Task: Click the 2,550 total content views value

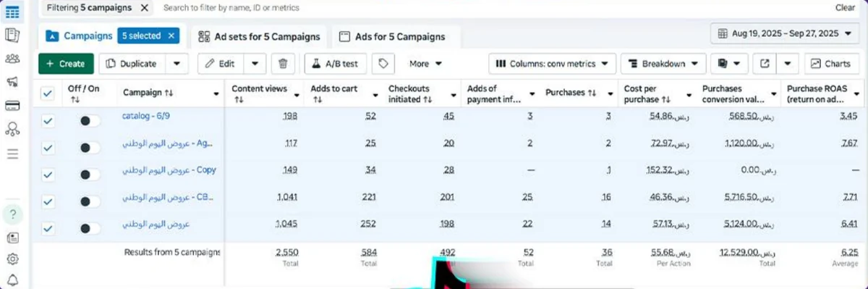Action: pos(286,252)
